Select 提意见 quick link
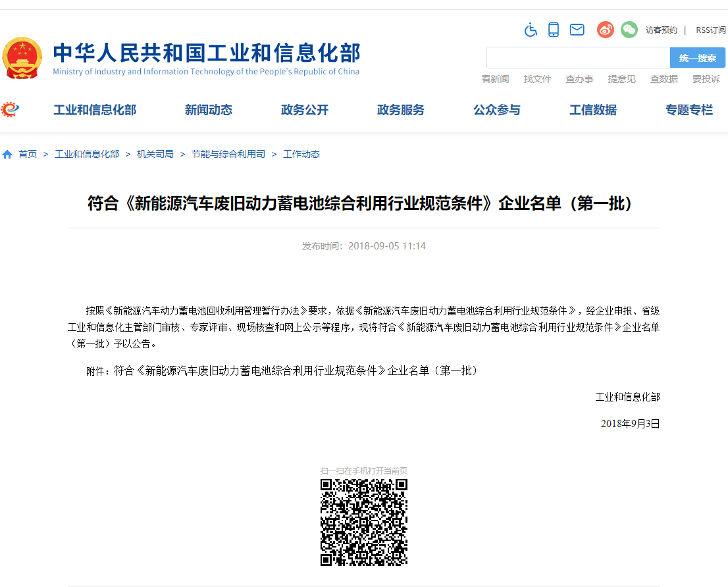The width and height of the screenshot is (728, 587). [x=621, y=79]
